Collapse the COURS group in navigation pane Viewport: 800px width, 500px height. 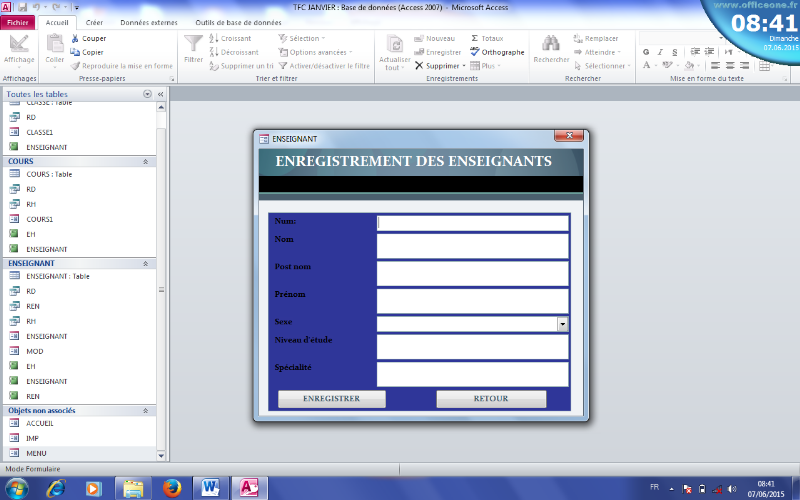click(147, 160)
